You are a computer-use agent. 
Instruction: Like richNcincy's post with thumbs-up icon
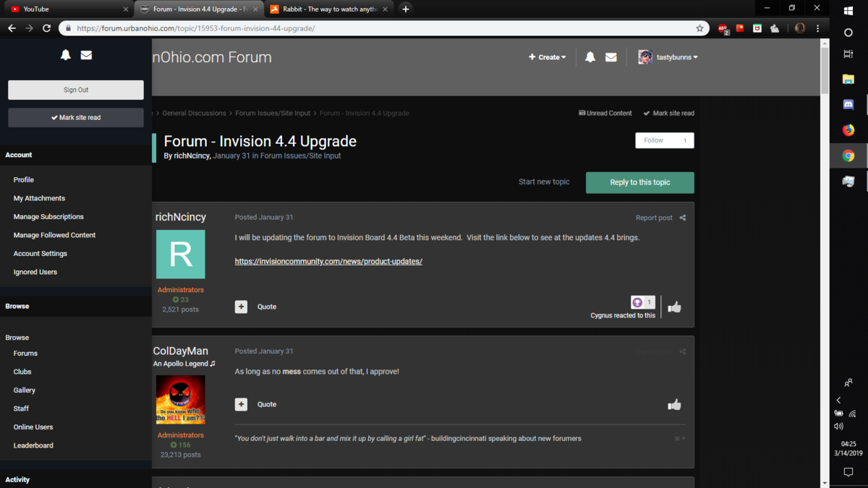675,307
